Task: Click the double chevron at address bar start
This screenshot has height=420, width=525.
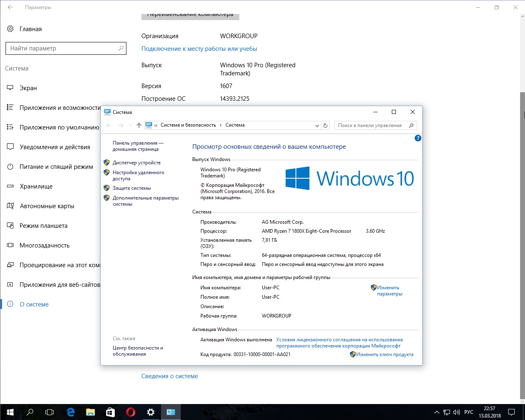Action: 156,125
